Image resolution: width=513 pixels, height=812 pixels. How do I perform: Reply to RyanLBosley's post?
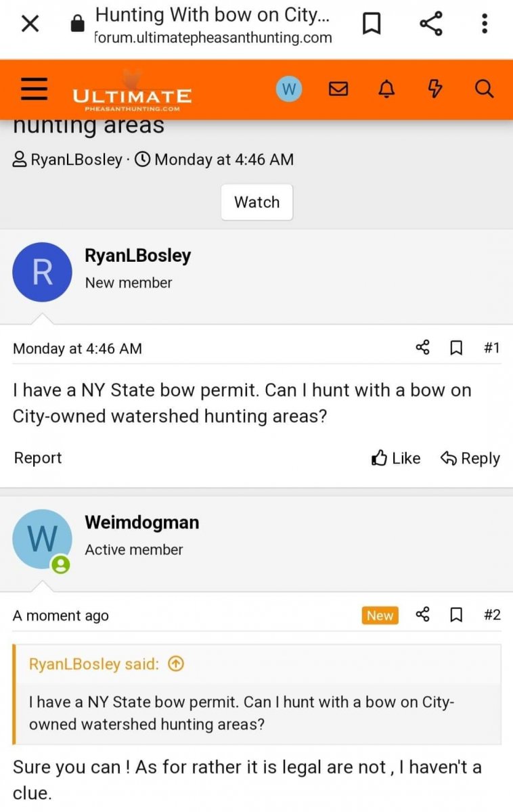(470, 458)
